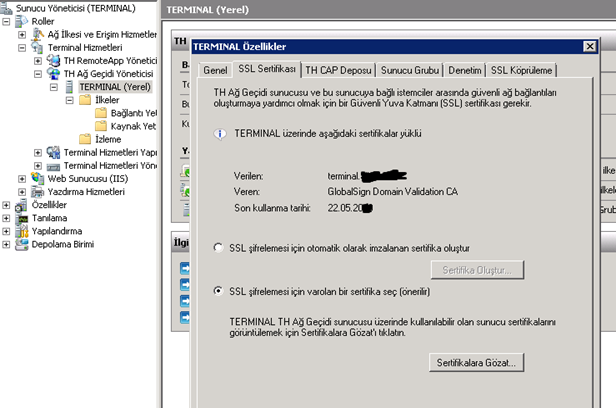This screenshot has height=408, width=616.
Task: Expand the Ağ İlkesi ve Erişim Hizmetleri node
Action: (23, 34)
